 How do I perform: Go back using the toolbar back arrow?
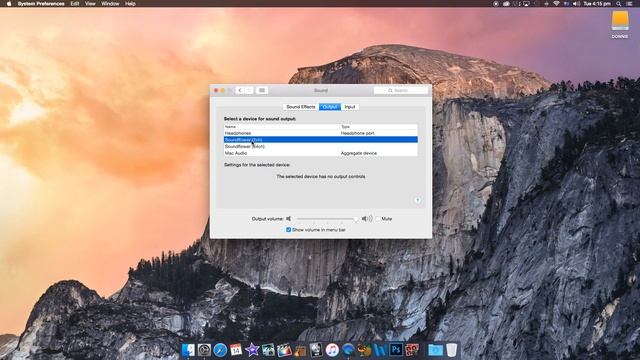pos(240,90)
